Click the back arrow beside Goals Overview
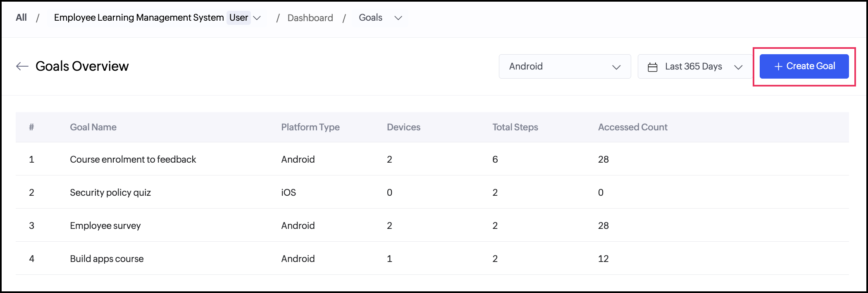The width and height of the screenshot is (868, 293). click(22, 66)
